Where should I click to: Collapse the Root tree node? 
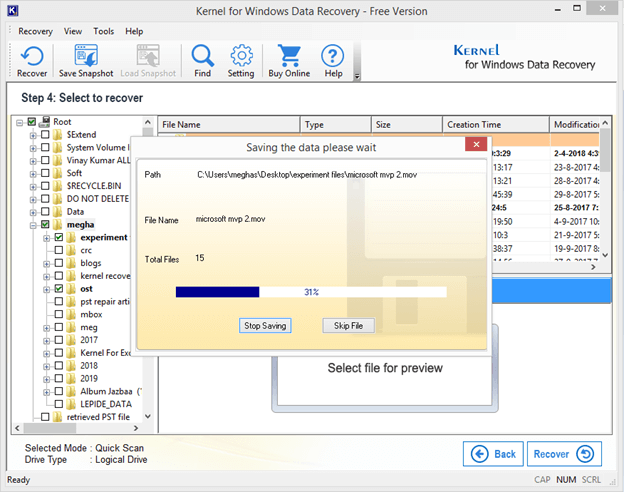(x=20, y=123)
